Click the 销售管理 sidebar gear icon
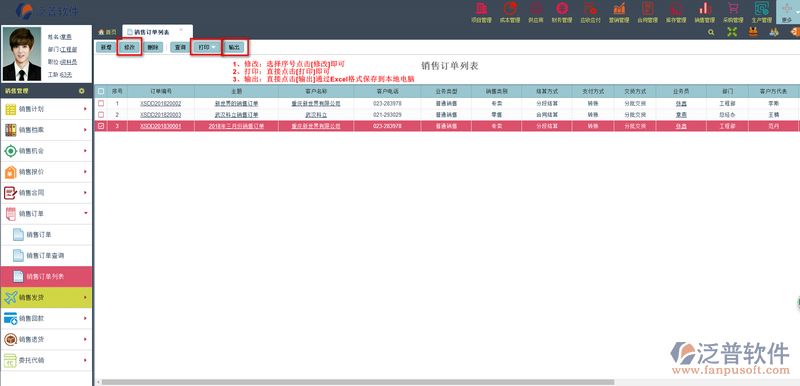Screen dimensions: 800x386 tap(81, 91)
